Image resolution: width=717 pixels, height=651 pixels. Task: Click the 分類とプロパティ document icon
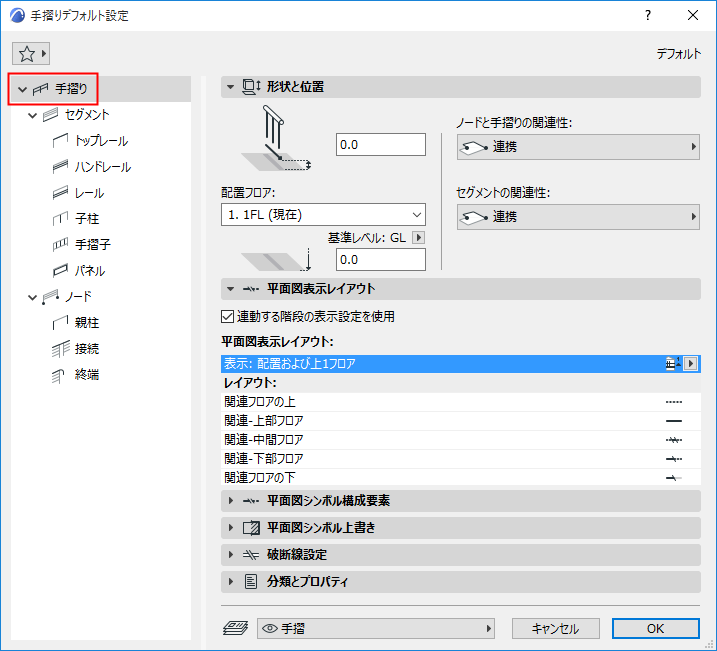click(x=251, y=582)
